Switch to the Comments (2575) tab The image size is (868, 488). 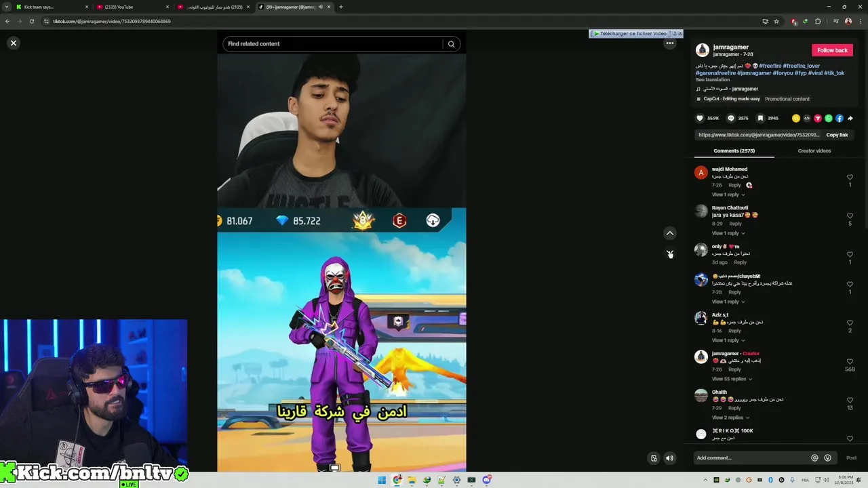coord(734,150)
